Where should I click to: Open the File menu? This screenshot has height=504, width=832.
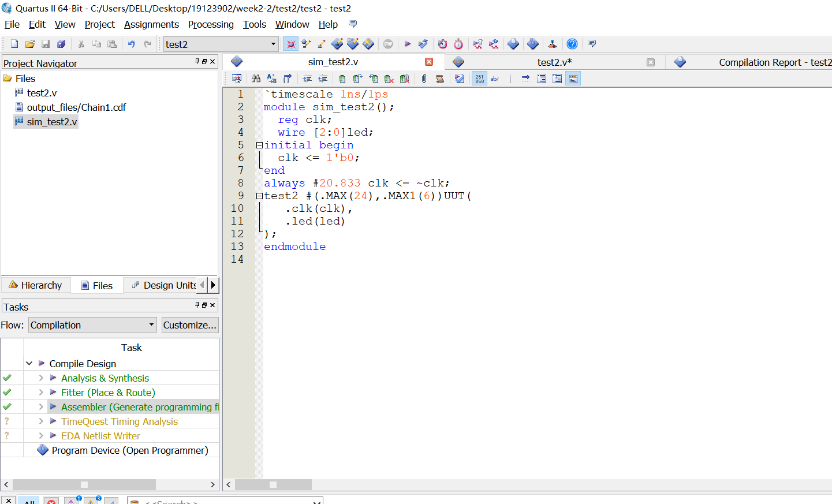click(12, 24)
